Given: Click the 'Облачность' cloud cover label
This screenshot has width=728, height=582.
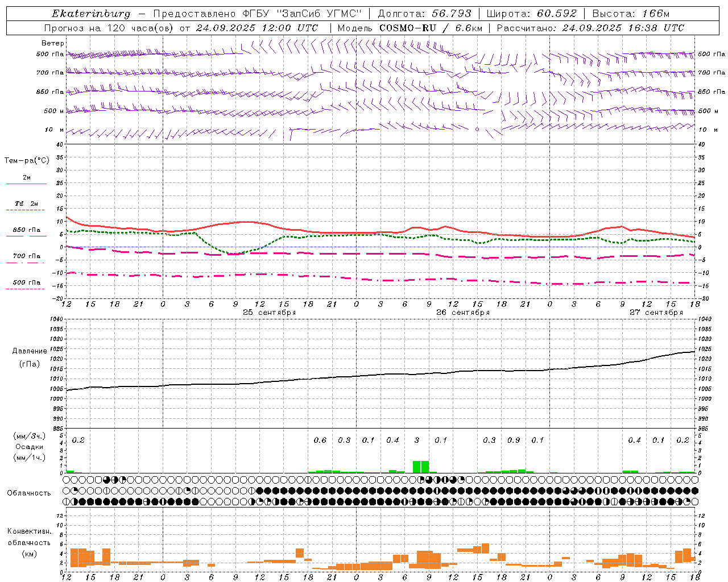Looking at the screenshot, I should [x=29, y=493].
